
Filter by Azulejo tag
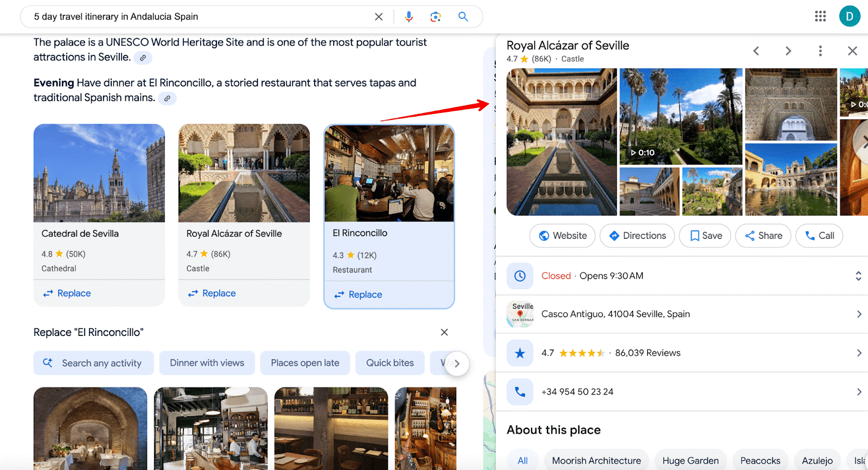point(818,461)
